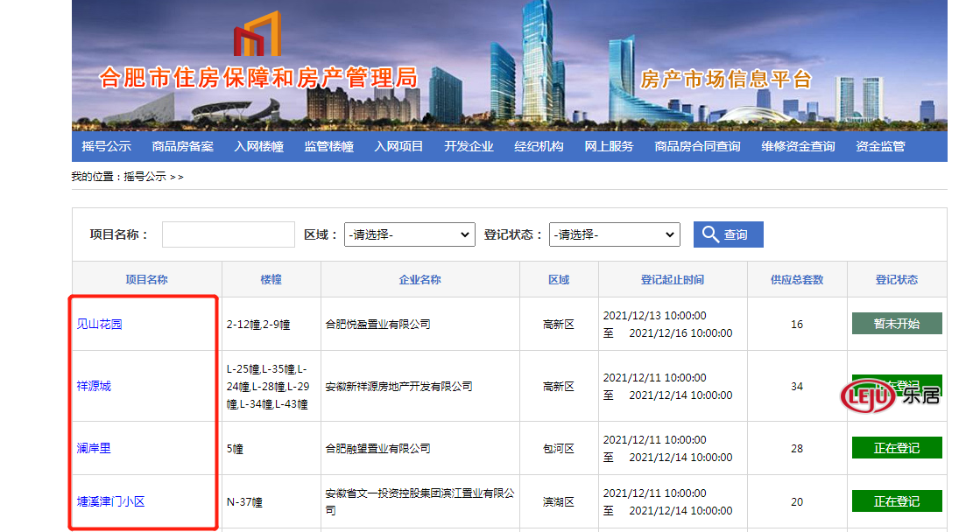The height and width of the screenshot is (532, 980).
Task: Open the 开发企业 menu item
Action: point(469,146)
